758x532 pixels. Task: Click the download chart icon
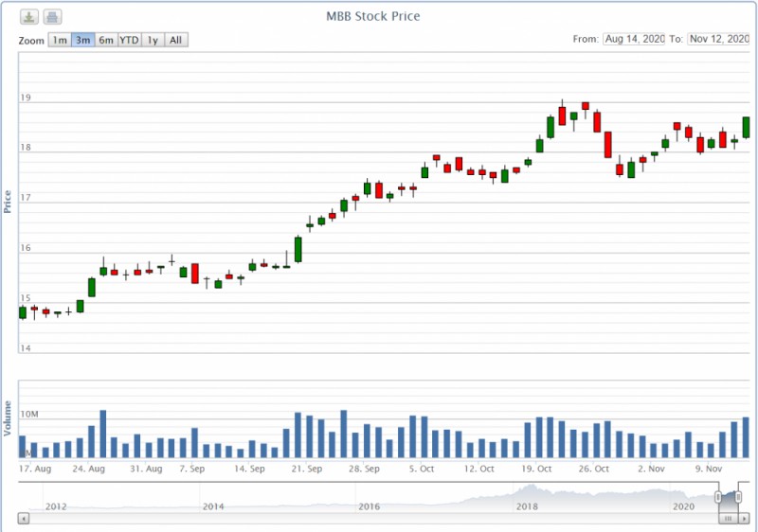tap(30, 17)
